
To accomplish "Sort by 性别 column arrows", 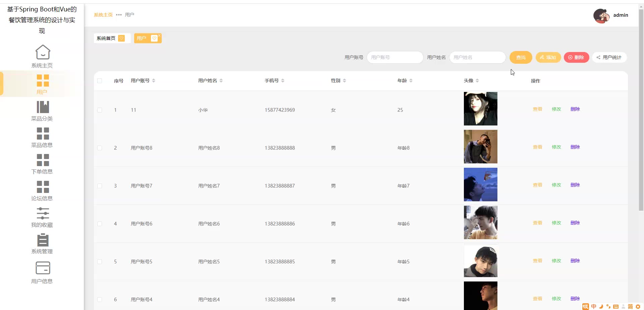I will [344, 81].
